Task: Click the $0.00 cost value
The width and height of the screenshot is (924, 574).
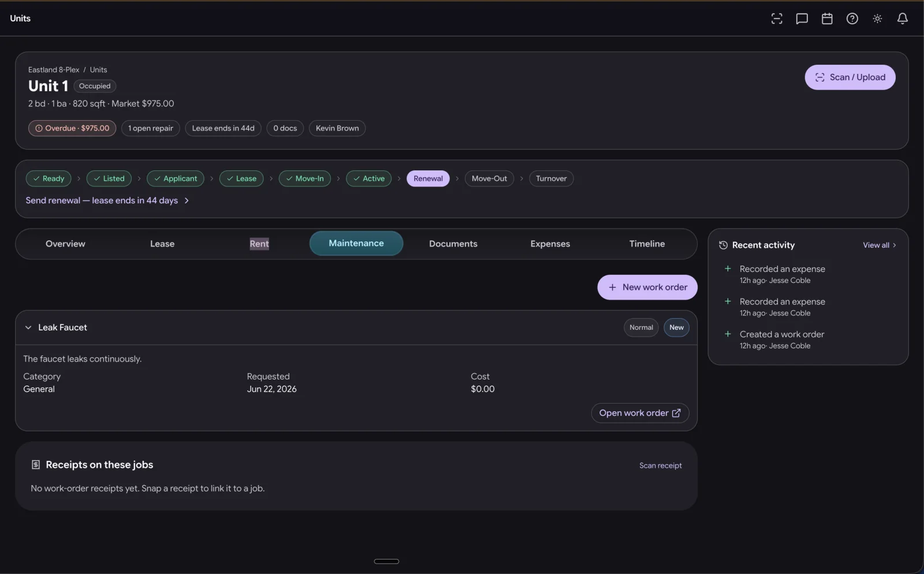Action: [483, 389]
